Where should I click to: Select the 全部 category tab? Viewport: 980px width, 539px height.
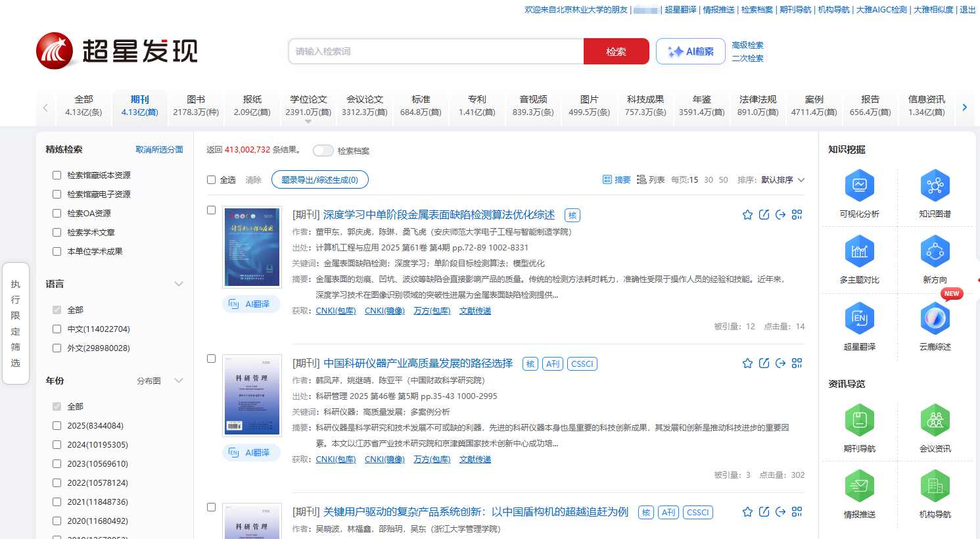[x=83, y=106]
